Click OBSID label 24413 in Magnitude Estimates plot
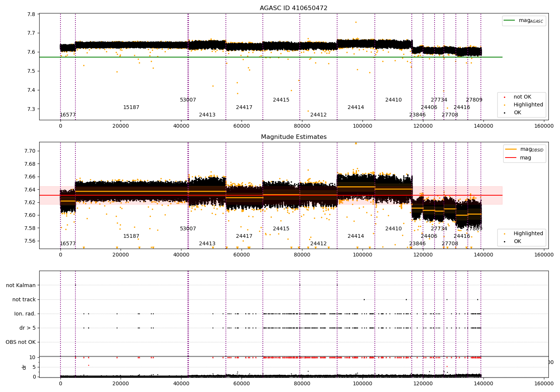This screenshot has height=392, width=560. click(207, 244)
